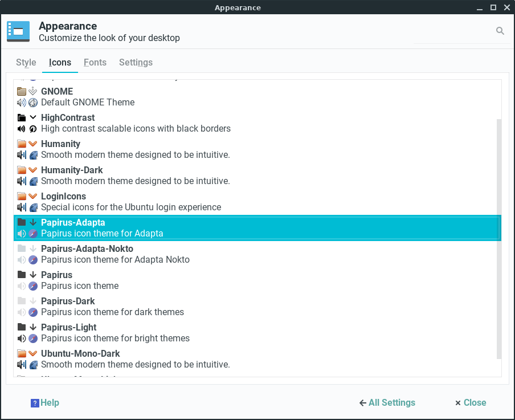
Task: Switch to the Fonts tab
Action: click(x=95, y=63)
